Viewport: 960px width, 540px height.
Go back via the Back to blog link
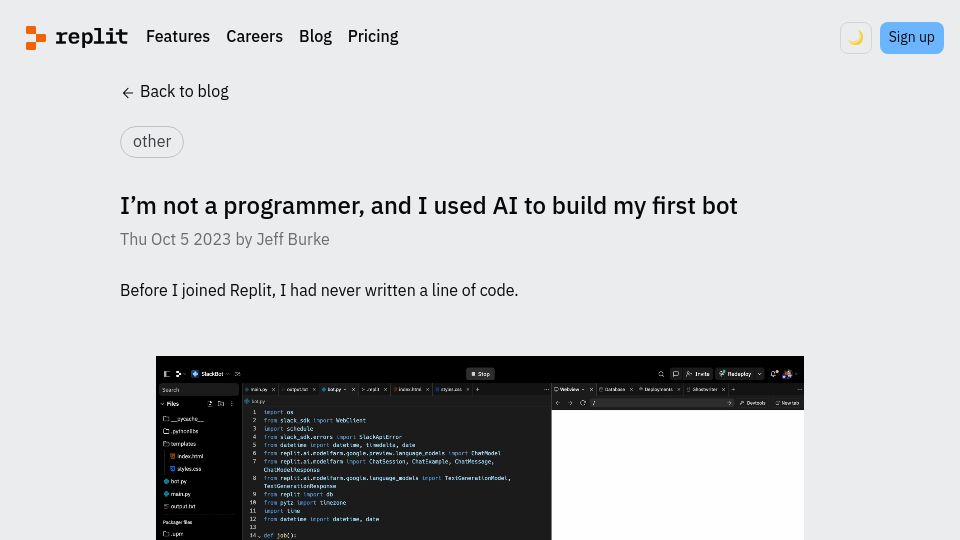(x=175, y=92)
